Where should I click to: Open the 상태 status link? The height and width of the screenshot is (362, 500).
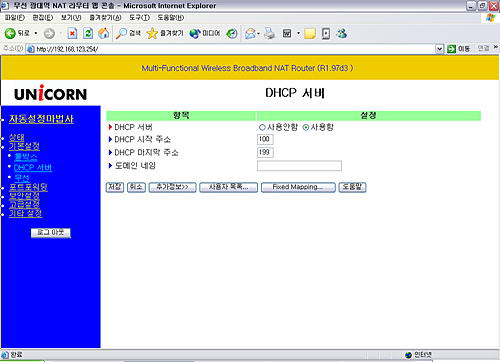[17, 137]
